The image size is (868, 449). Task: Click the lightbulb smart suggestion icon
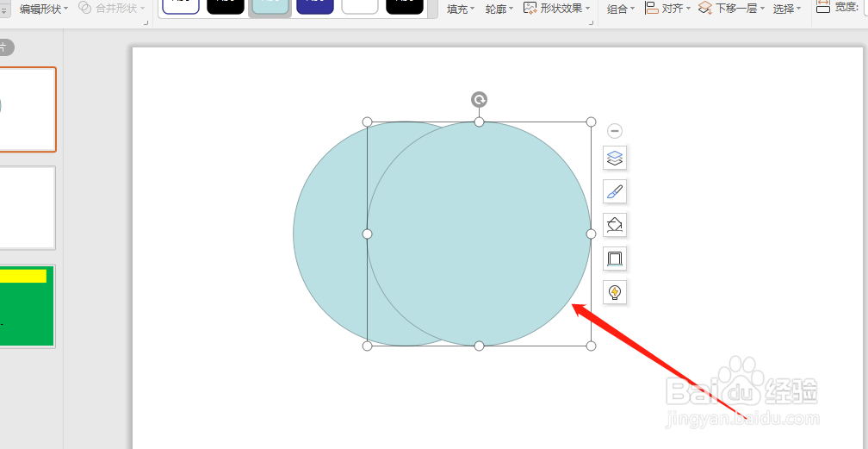(615, 291)
